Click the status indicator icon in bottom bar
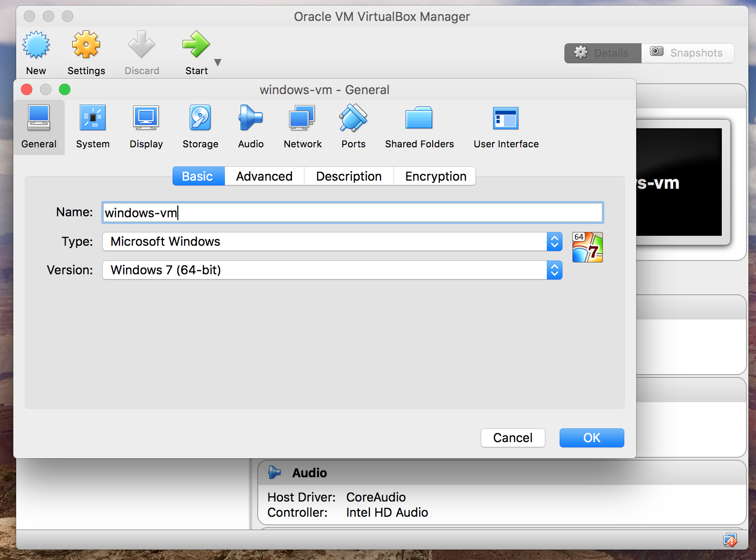Screen dimensions: 756x560 tap(730, 540)
